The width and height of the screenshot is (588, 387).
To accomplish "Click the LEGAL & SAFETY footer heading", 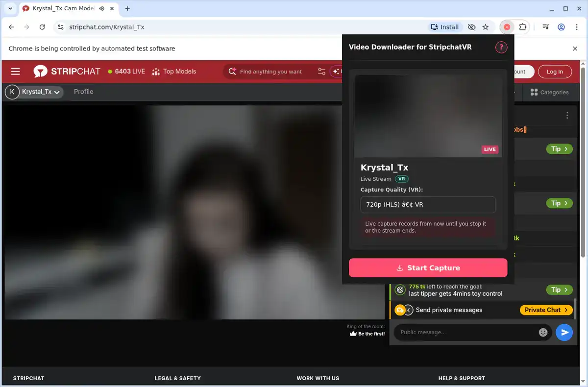I will tap(177, 378).
